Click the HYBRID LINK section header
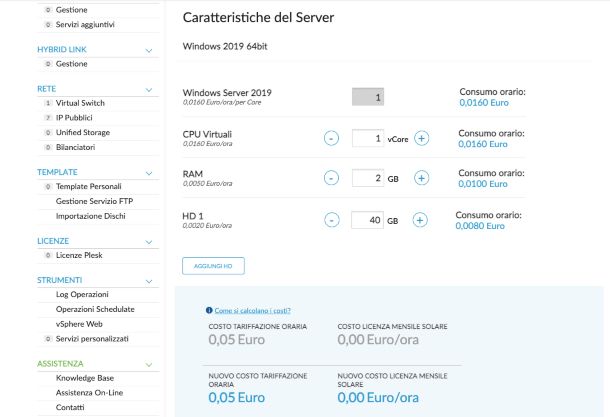 62,50
